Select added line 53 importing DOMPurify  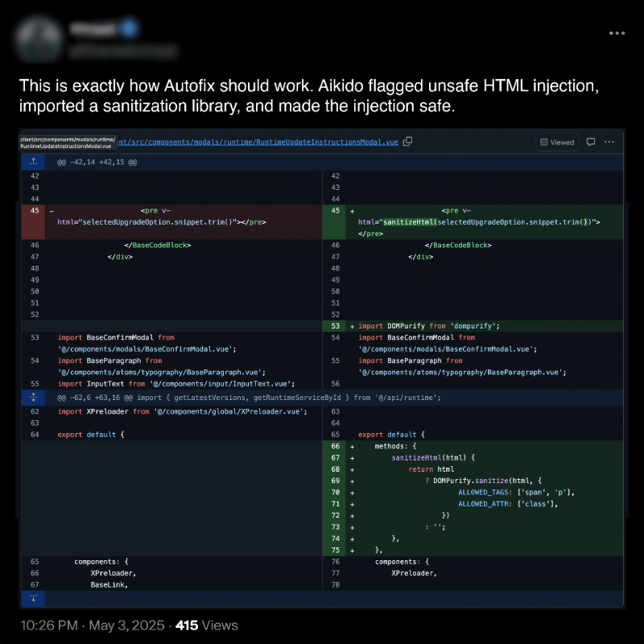coord(429,326)
